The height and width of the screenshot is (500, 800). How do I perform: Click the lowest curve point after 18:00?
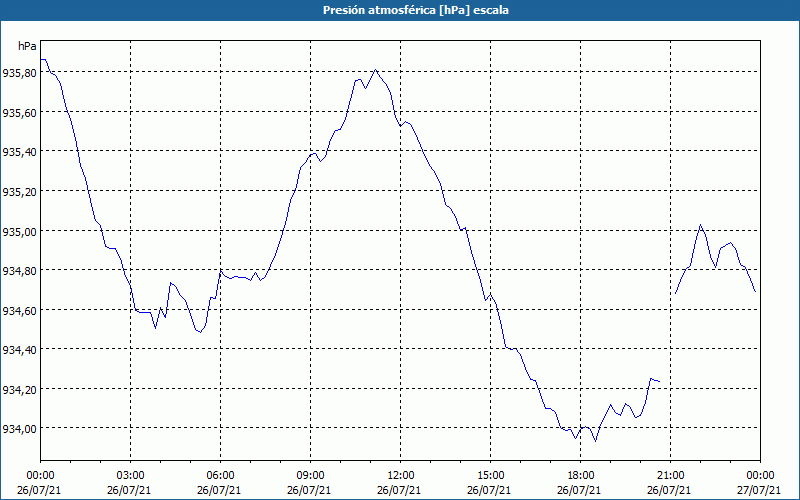(x=595, y=441)
